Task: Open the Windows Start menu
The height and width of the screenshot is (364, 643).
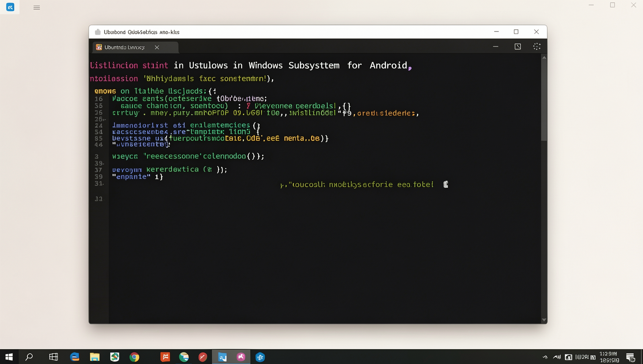Action: tap(9, 357)
